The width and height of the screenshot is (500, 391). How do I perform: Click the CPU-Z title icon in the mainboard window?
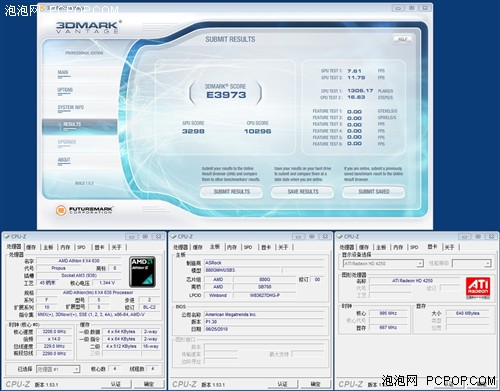point(173,237)
